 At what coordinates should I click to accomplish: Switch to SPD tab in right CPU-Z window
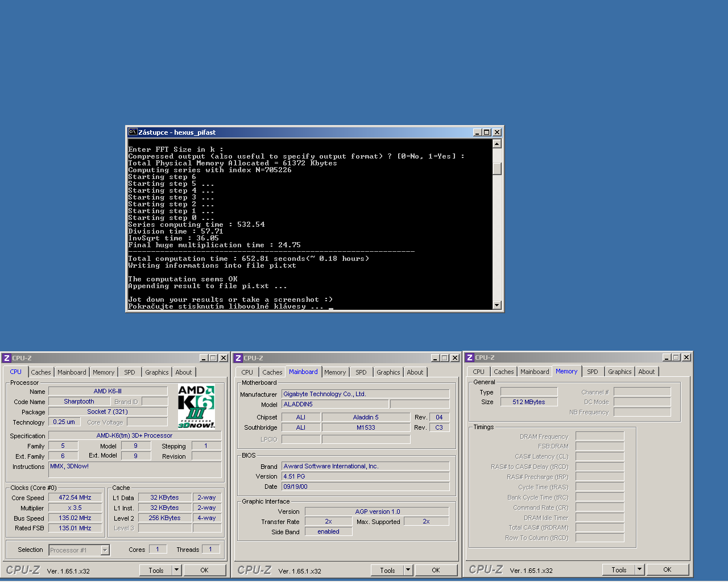pos(593,372)
